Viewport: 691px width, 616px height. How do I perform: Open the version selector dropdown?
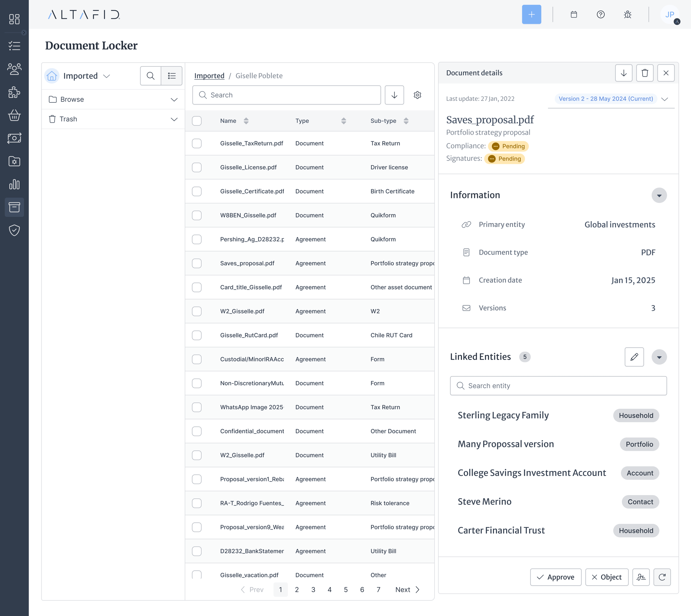pos(611,99)
